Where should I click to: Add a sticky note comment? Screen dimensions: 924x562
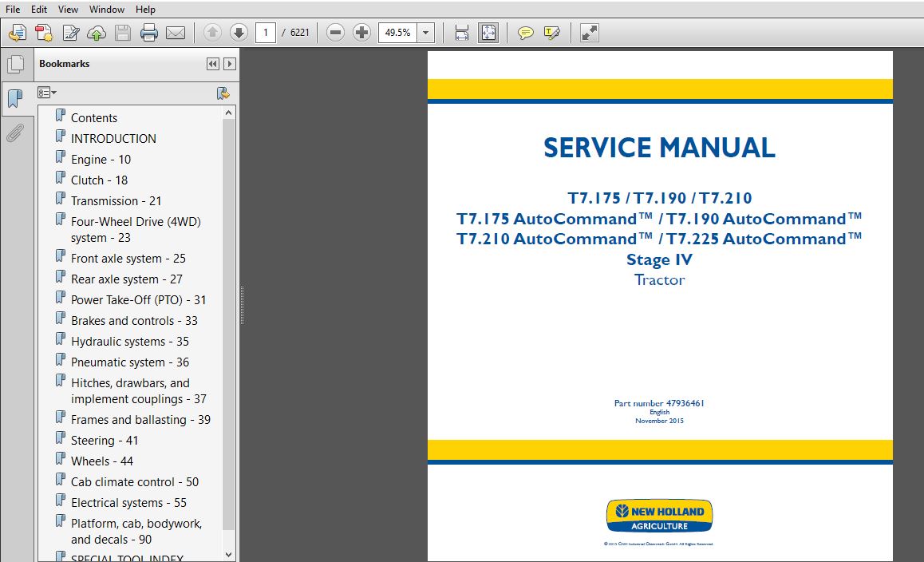pos(525,33)
